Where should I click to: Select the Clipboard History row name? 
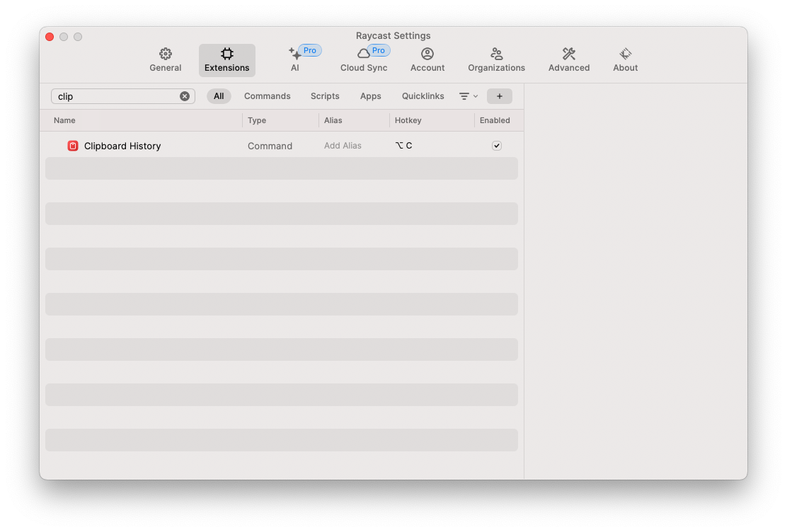pyautogui.click(x=122, y=146)
